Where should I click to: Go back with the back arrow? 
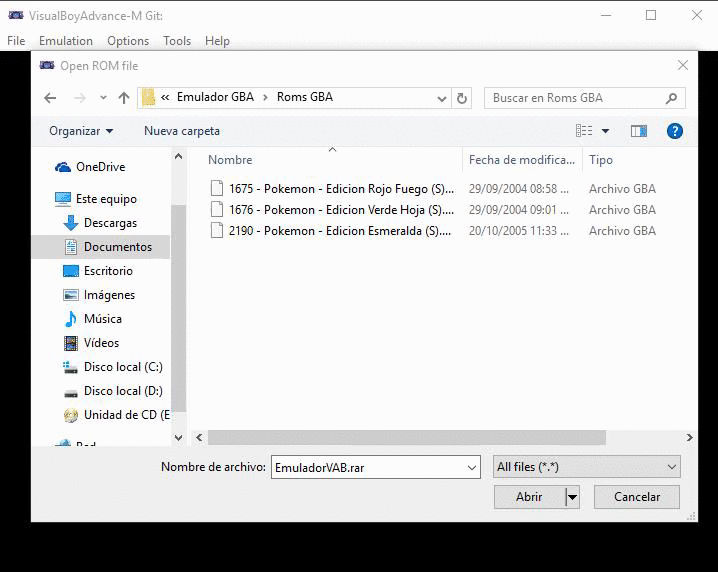[50, 98]
